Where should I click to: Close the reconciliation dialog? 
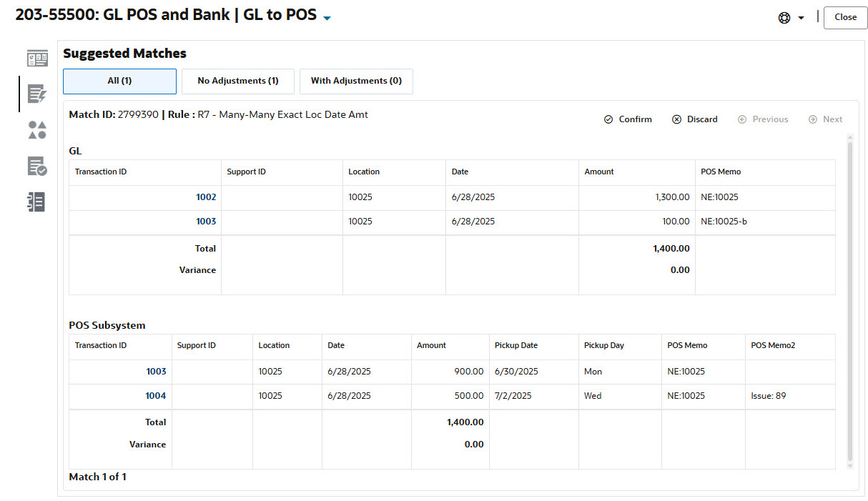(x=845, y=17)
